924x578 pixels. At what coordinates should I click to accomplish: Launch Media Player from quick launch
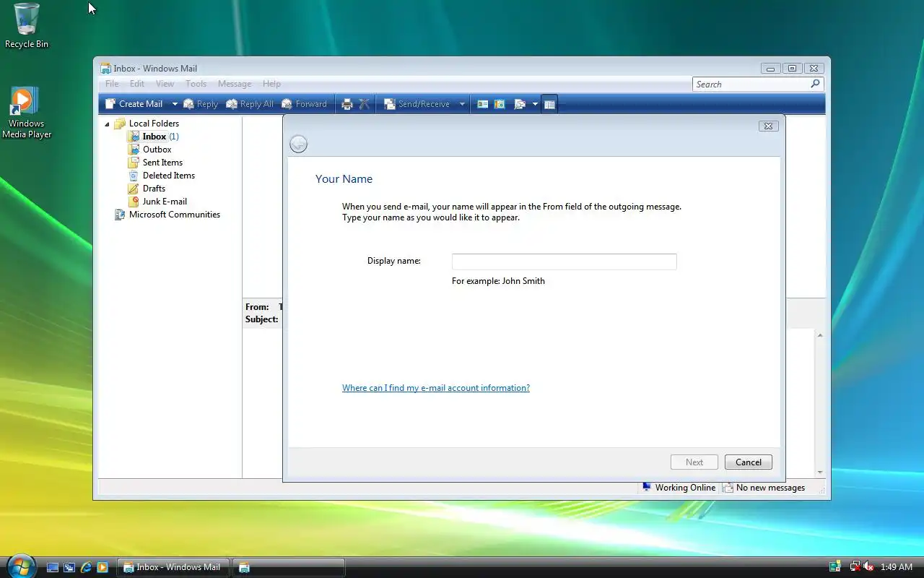click(103, 567)
